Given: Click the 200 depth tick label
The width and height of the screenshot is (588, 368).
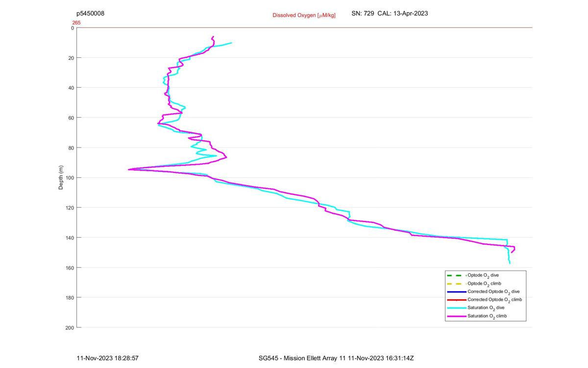Looking at the screenshot, I should coord(70,327).
